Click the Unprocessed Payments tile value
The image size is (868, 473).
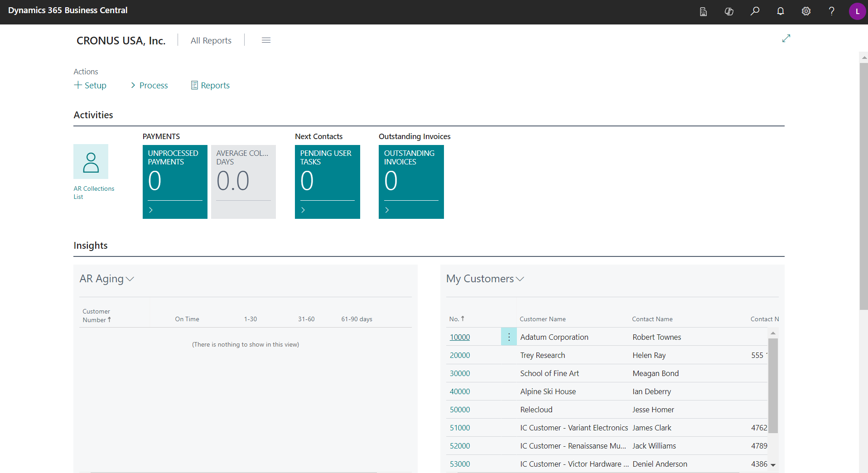pos(155,181)
